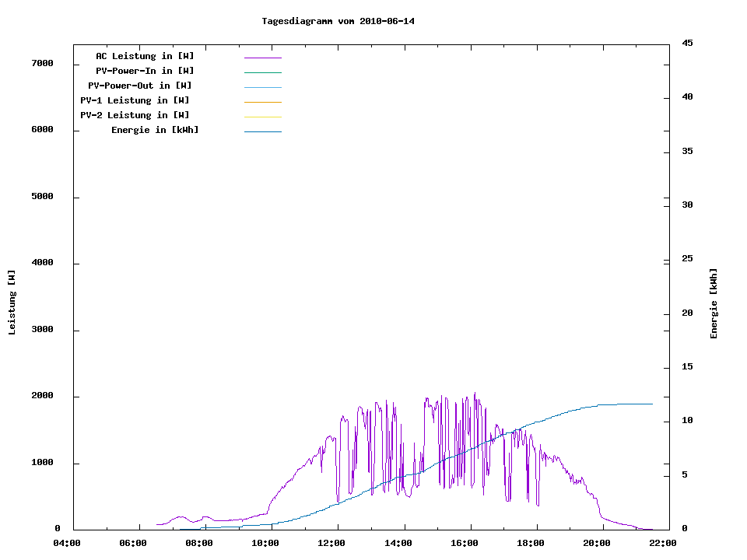The image size is (747, 560).
Task: Select the PV-Power-Out in [W] legend entry text
Action: click(x=140, y=86)
